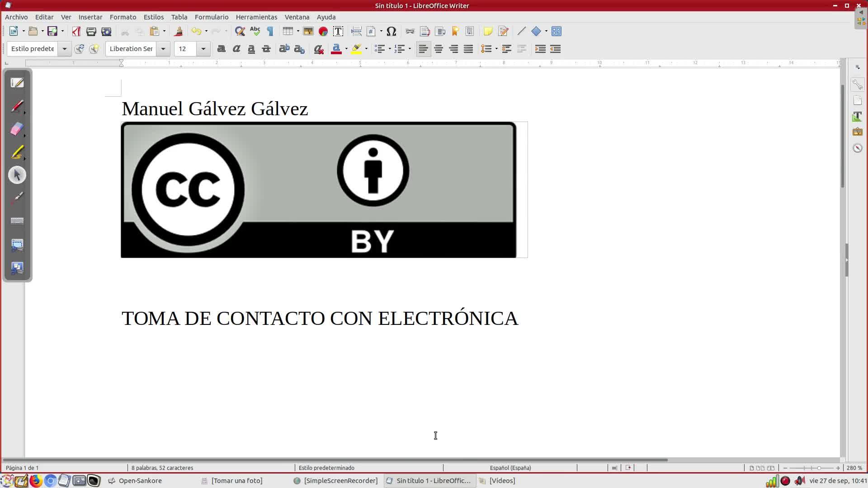Expand the Liberation Serif font name dropdown
Image resolution: width=868 pixels, height=488 pixels.
pyautogui.click(x=163, y=49)
